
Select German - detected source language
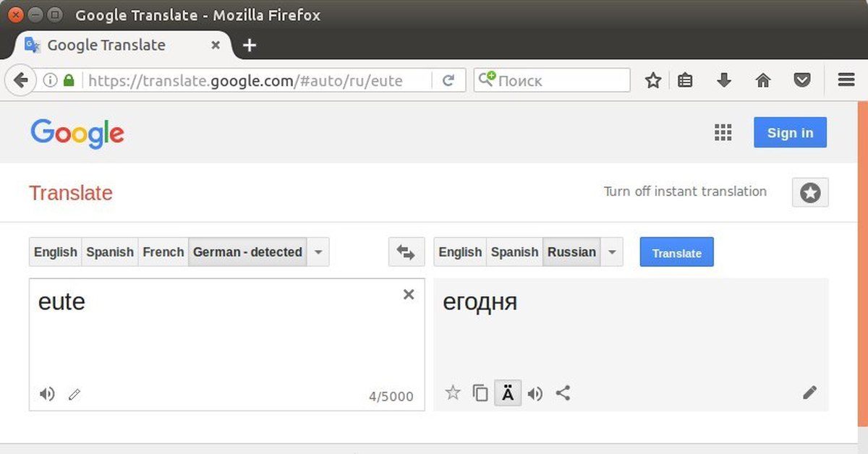(247, 252)
